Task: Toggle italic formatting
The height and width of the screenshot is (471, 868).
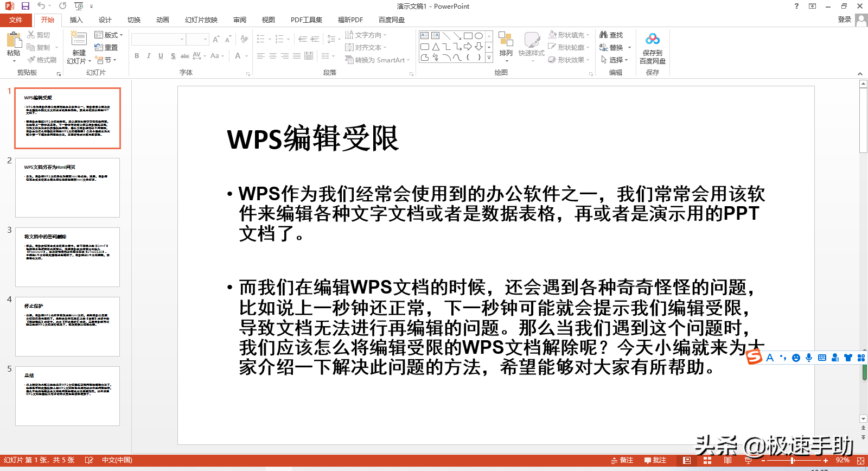Action: [x=149, y=55]
